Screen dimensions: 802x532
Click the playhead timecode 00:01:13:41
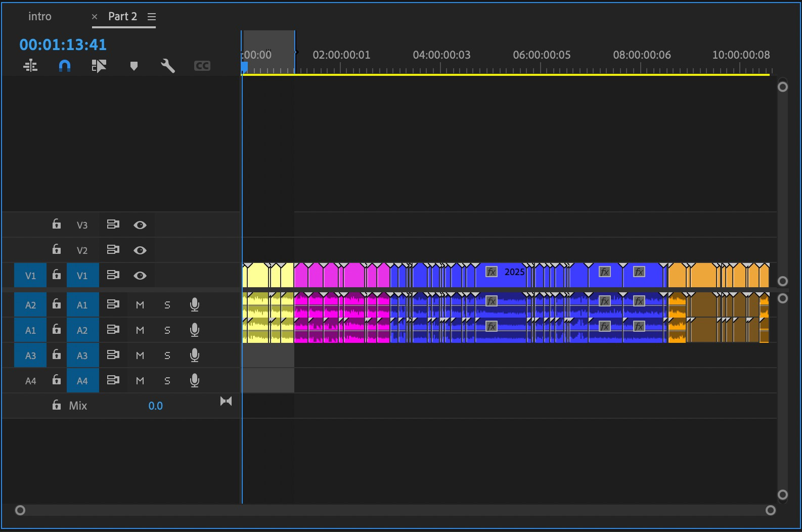63,45
